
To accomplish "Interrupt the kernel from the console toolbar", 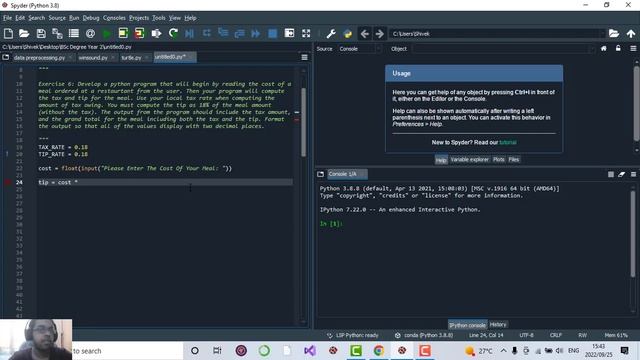I will (x=611, y=174).
